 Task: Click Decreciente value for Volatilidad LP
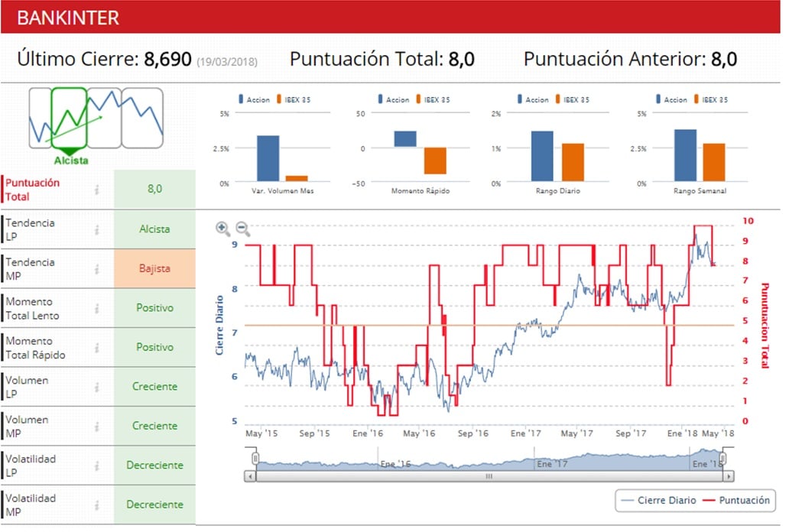click(155, 465)
